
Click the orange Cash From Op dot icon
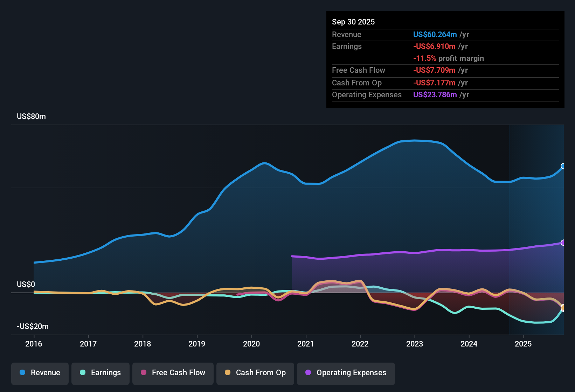(x=227, y=373)
